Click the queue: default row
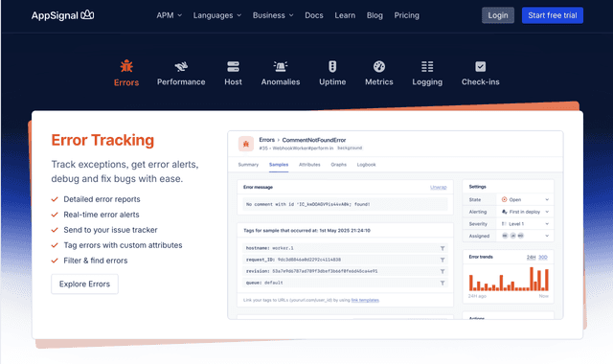Screen dimensions: 613x364 [345, 283]
